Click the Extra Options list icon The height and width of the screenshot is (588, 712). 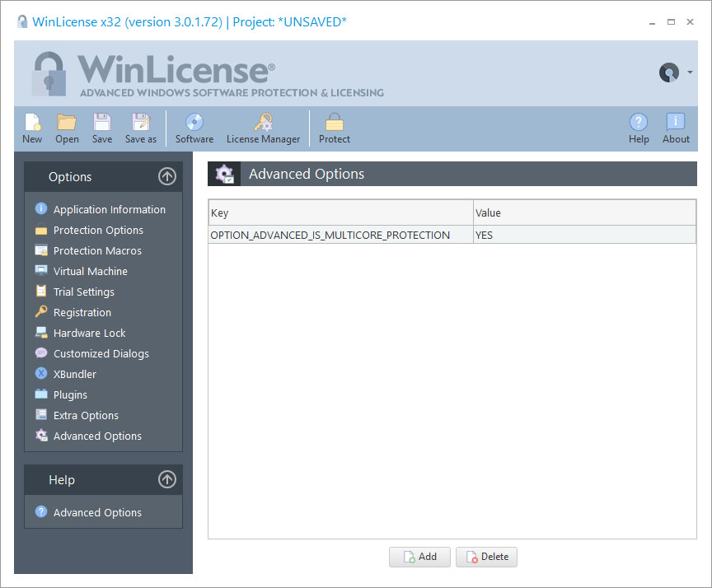tap(41, 413)
